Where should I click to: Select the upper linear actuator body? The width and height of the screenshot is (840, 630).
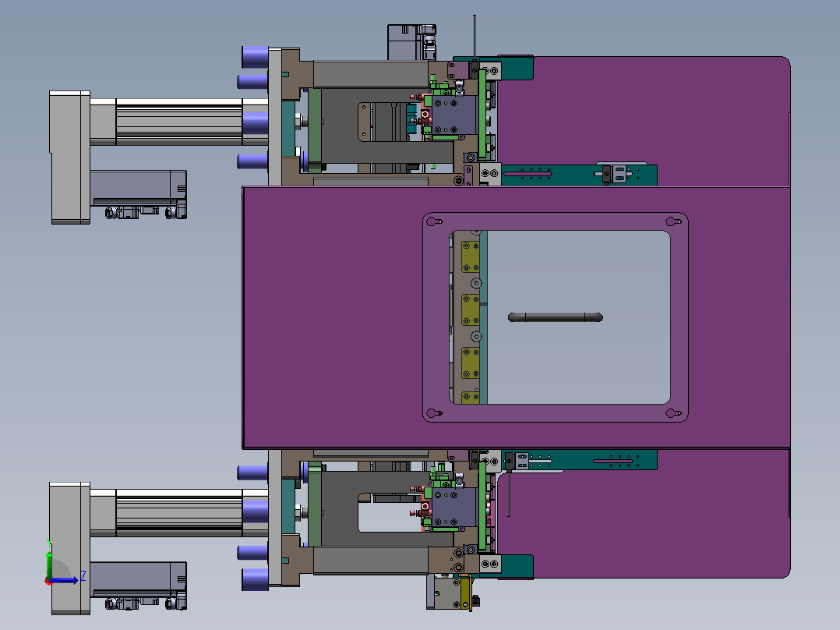click(x=179, y=122)
